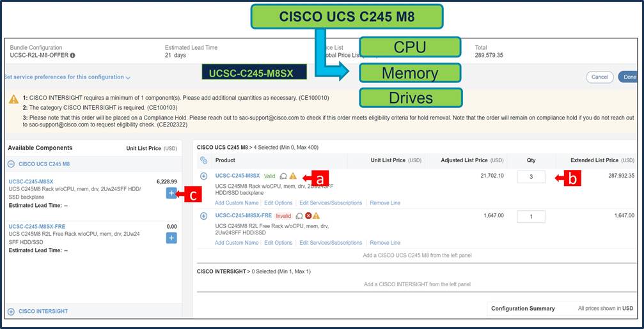Click the Done button
This screenshot has width=644, height=329.
pyautogui.click(x=628, y=77)
